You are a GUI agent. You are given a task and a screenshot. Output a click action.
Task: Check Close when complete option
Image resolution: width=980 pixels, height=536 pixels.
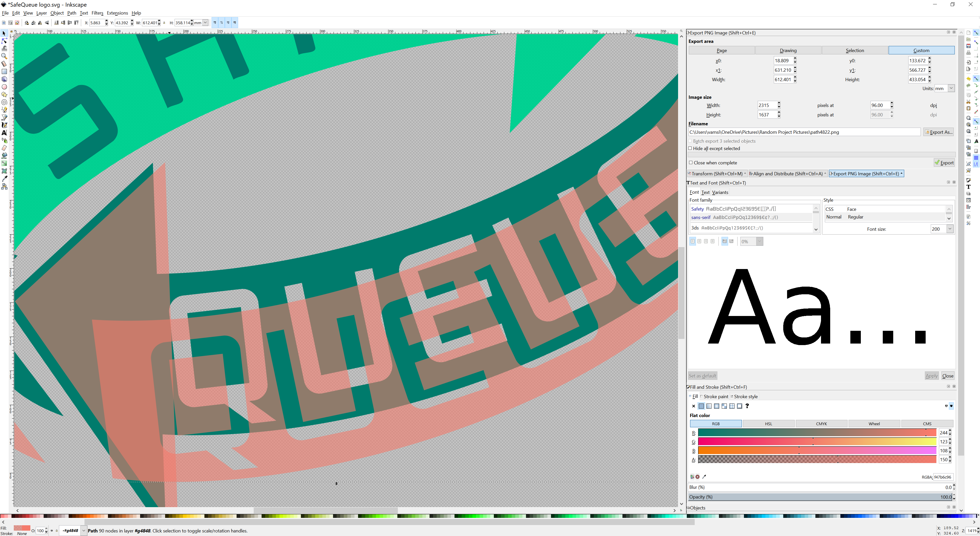(x=691, y=162)
